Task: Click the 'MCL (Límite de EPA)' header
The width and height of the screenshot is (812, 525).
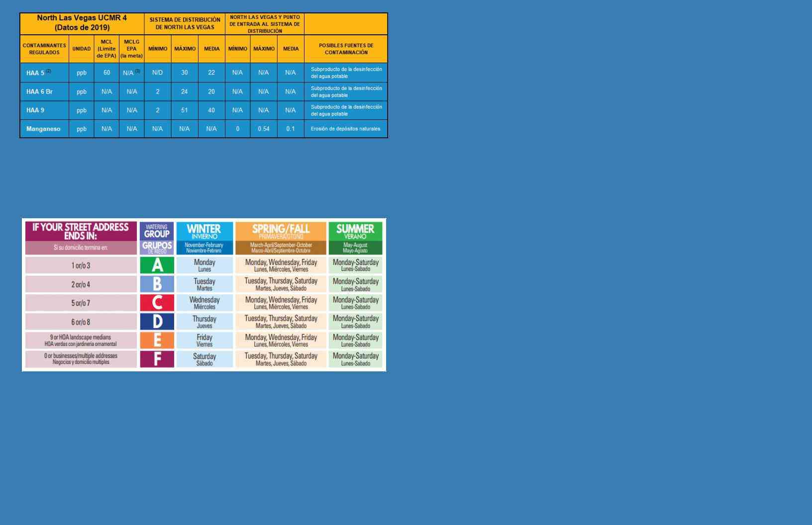Action: pos(106,49)
